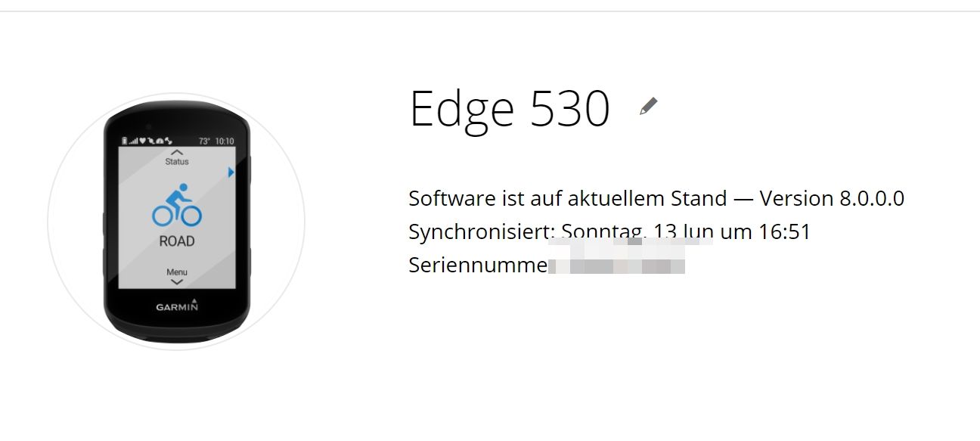
Task: Click the signal bars icon on device
Action: coord(133,141)
